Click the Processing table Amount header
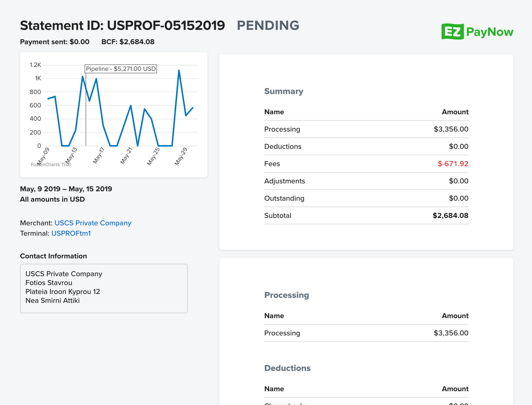 (455, 316)
